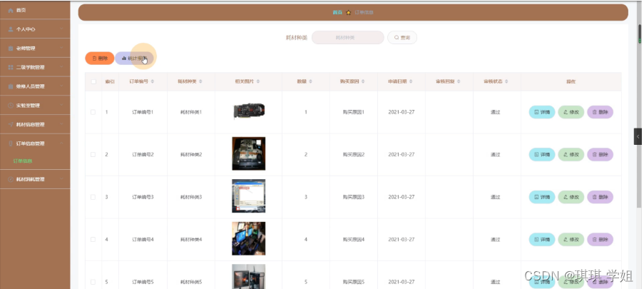Click purple 删除 for 订单编号1
644x289 pixels.
tap(600, 112)
